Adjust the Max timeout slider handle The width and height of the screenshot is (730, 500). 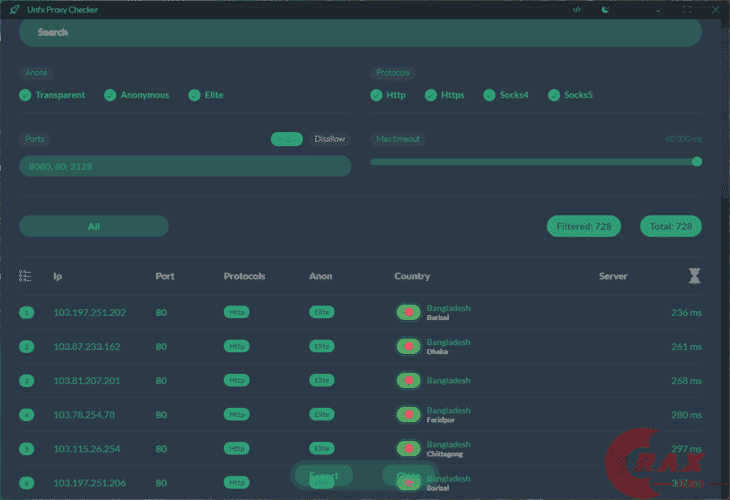[696, 162]
